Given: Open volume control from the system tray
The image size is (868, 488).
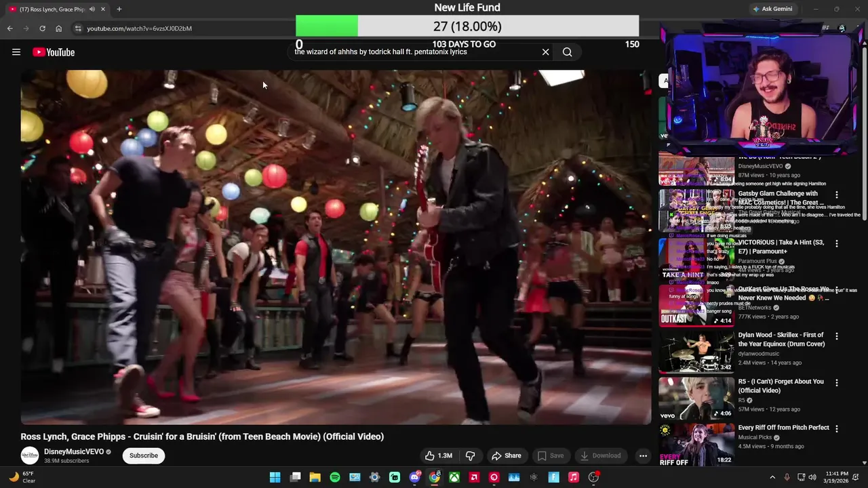Looking at the screenshot, I should [x=812, y=477].
